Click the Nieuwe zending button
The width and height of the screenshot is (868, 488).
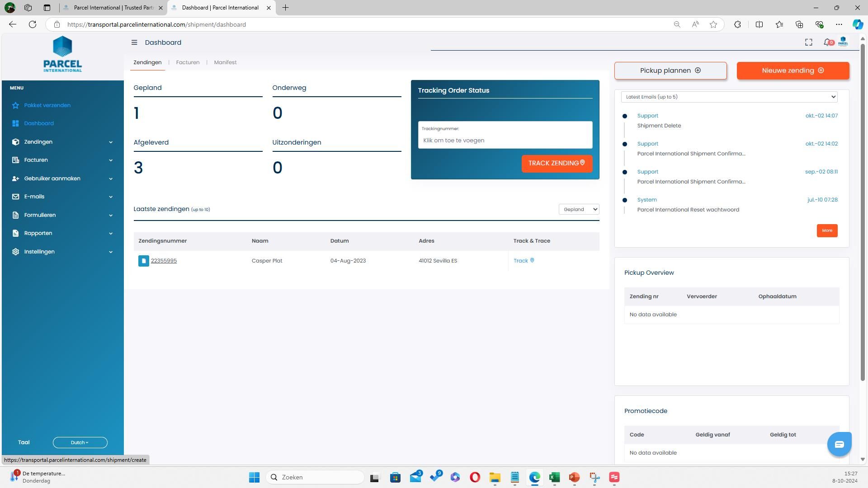coord(793,70)
